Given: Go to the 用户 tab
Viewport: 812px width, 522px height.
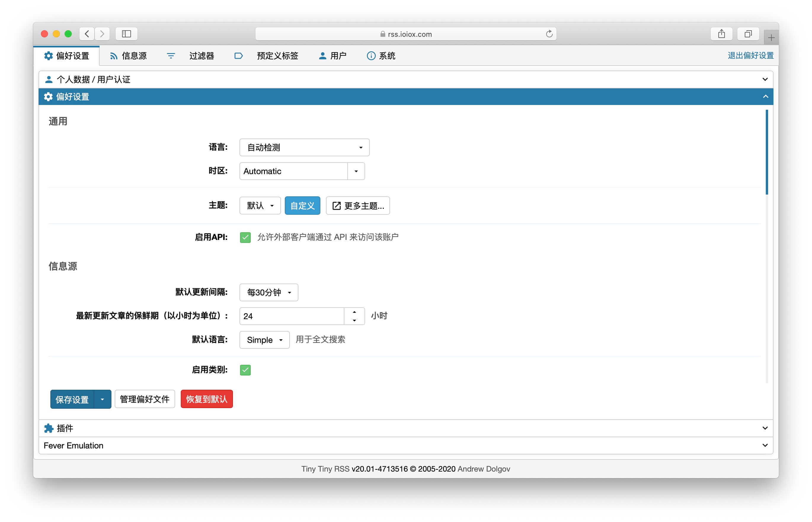Looking at the screenshot, I should [x=333, y=55].
